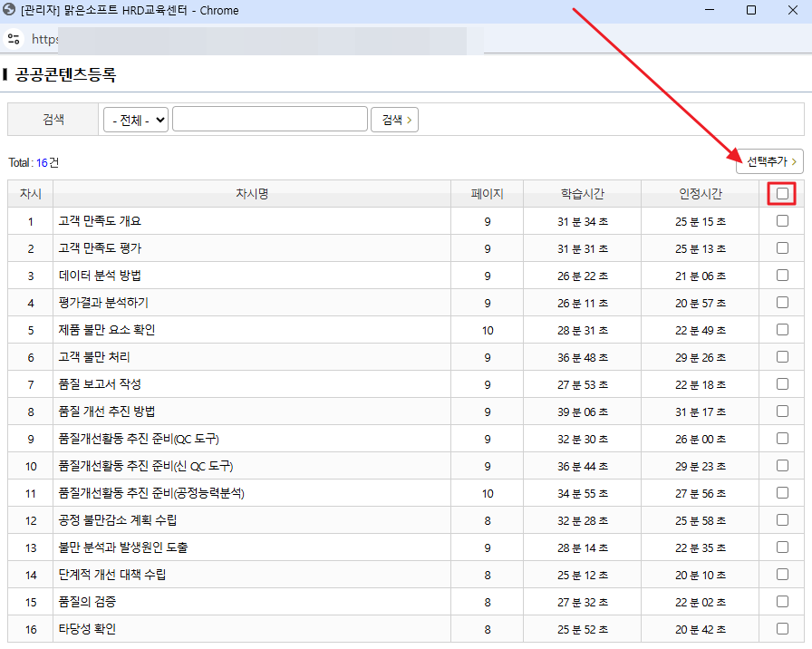This screenshot has width=812, height=649.
Task: Toggle the select-all checkbox in table header
Action: click(782, 193)
